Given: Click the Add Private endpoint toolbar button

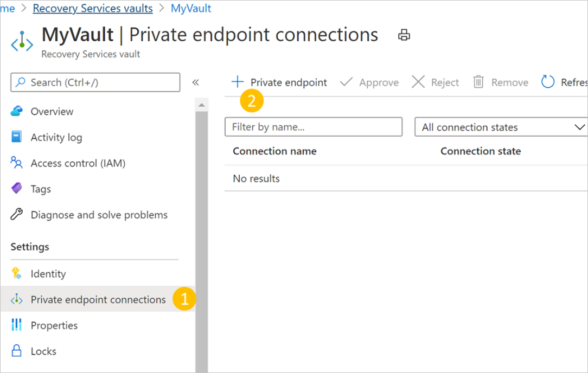Looking at the screenshot, I should coord(278,82).
